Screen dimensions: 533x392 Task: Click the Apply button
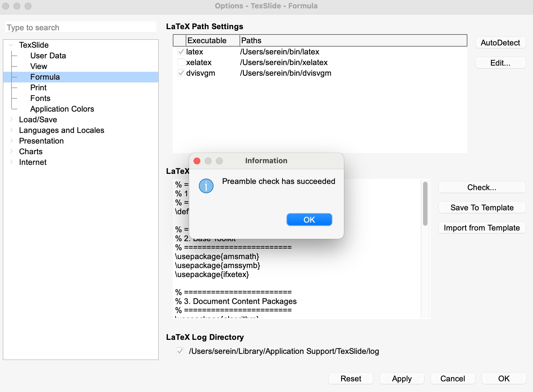pyautogui.click(x=402, y=379)
